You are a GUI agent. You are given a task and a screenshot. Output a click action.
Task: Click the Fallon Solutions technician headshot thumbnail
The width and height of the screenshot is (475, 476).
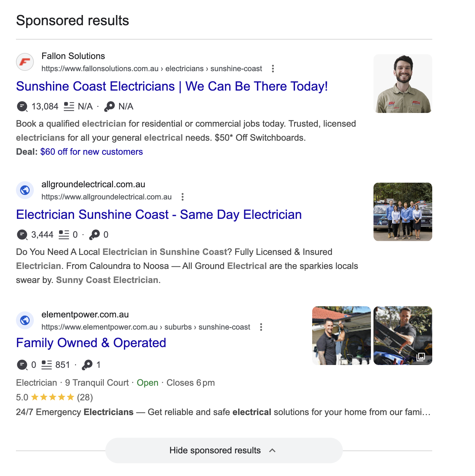pyautogui.click(x=403, y=83)
